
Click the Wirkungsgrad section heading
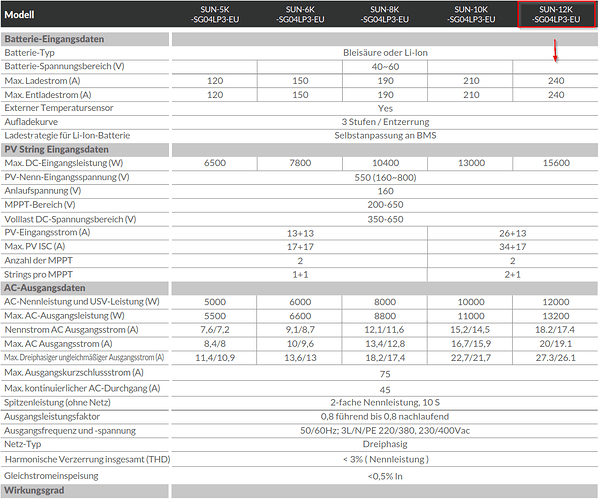(85, 490)
